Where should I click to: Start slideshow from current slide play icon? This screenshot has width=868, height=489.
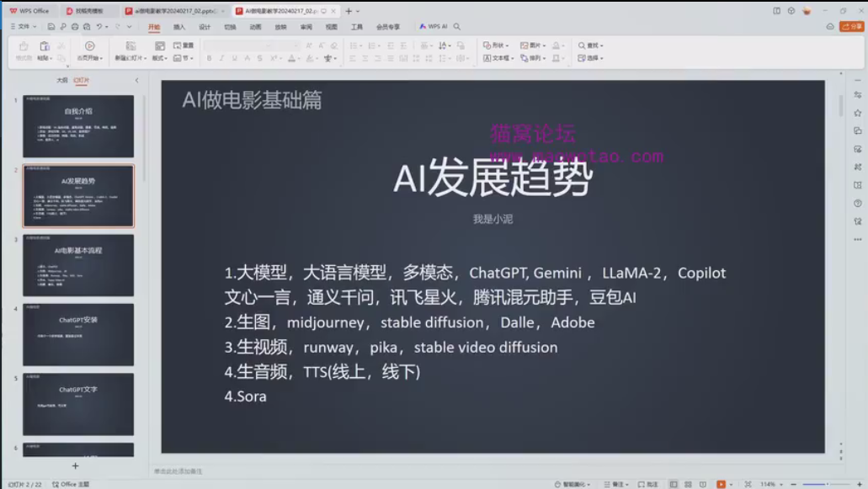tap(90, 46)
